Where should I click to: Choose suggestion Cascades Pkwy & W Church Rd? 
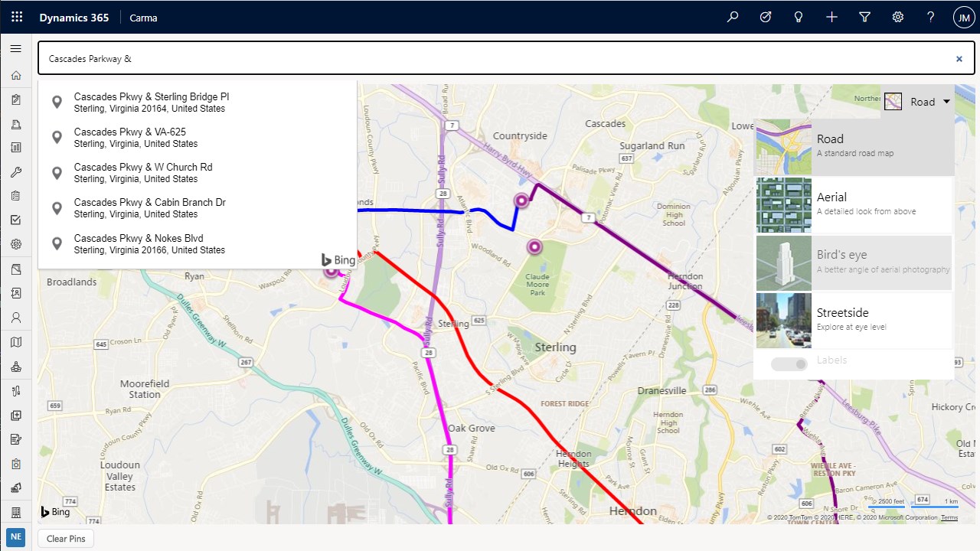(x=198, y=173)
